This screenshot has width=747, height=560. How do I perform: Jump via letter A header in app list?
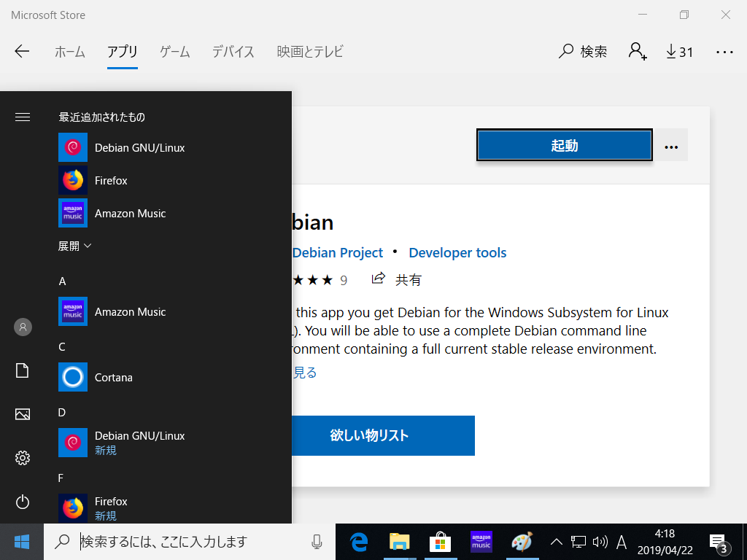[x=63, y=281]
